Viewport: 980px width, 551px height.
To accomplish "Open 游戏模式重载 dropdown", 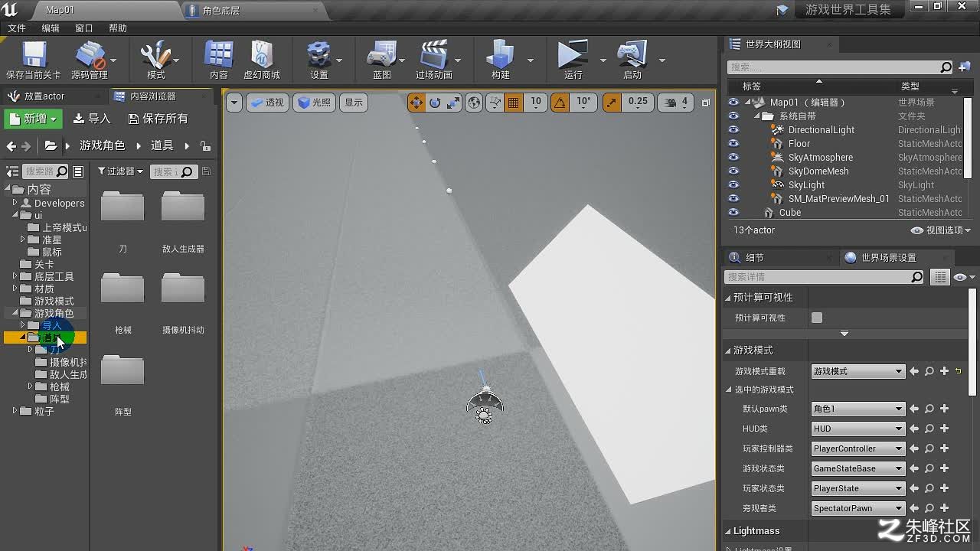I will point(857,371).
